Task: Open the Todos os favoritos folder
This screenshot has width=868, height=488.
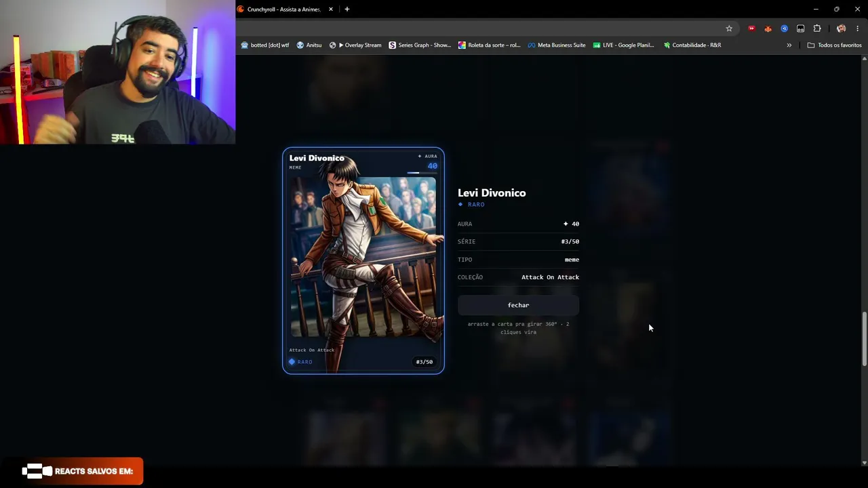Action: (x=834, y=45)
